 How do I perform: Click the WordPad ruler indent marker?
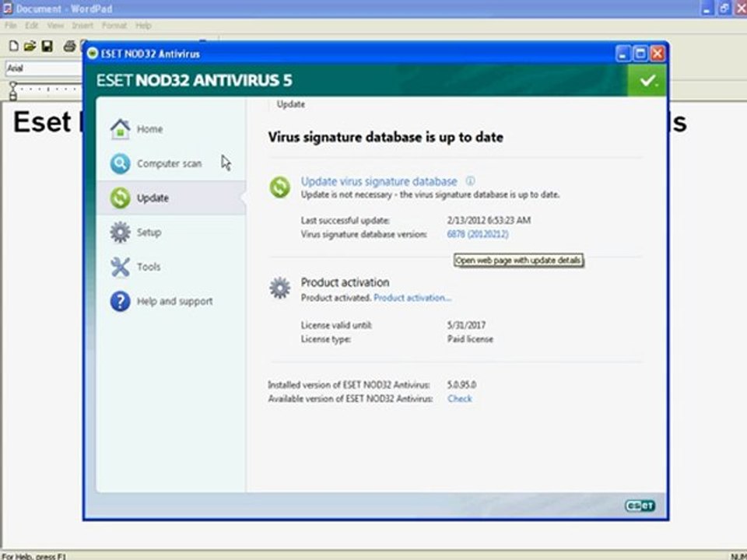point(13,91)
